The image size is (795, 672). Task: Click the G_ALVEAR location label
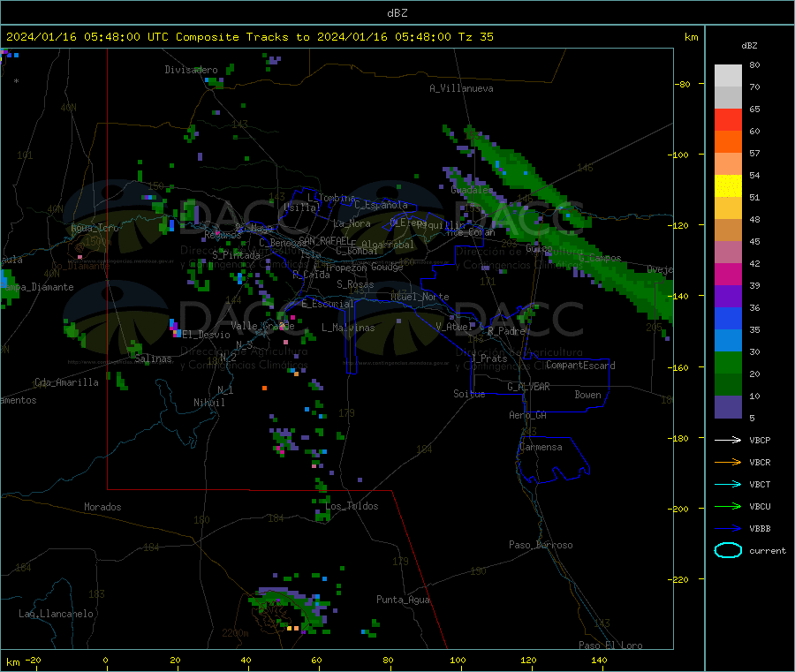529,387
